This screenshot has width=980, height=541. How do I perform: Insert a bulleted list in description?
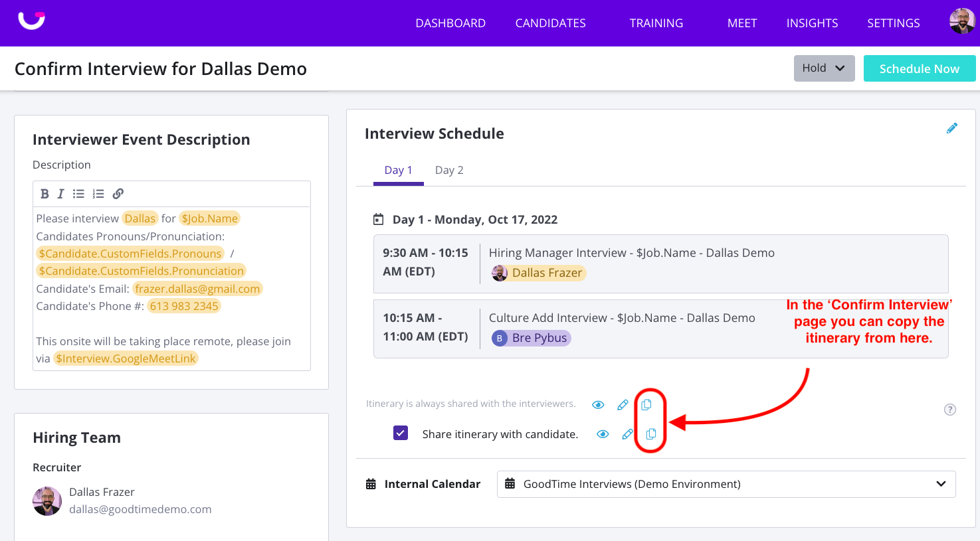(78, 194)
